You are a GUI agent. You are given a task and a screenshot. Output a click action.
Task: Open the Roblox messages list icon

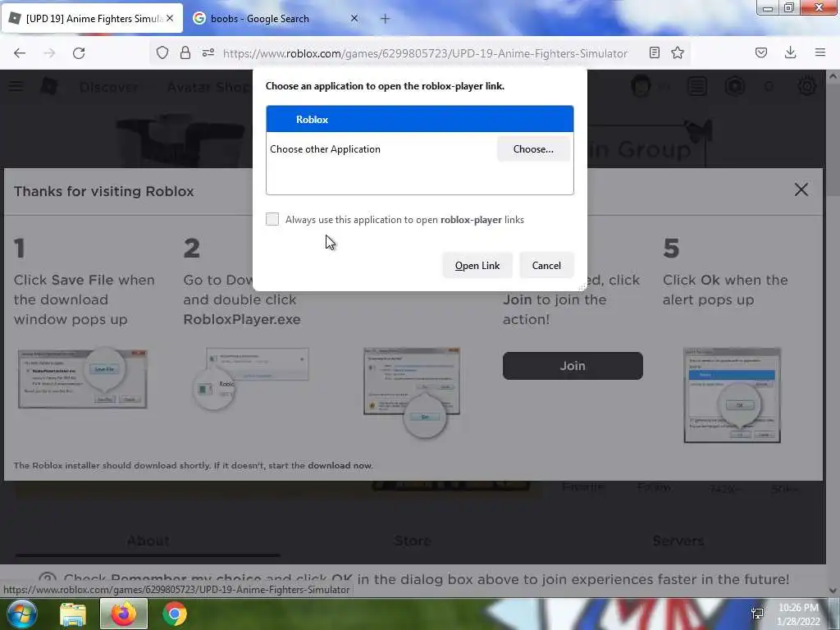[x=697, y=85]
